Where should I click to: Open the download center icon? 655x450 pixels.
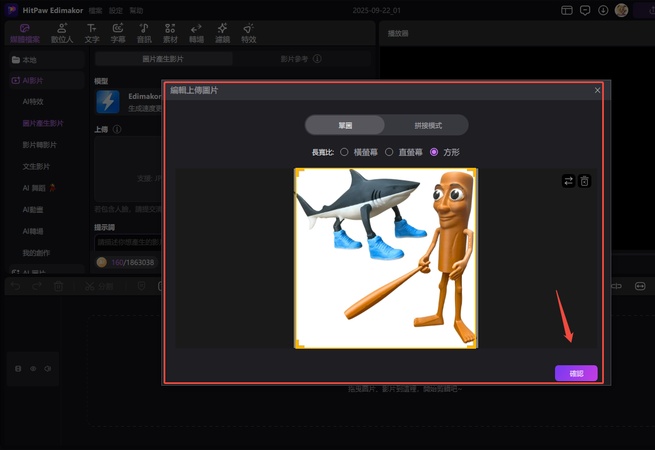click(x=603, y=10)
